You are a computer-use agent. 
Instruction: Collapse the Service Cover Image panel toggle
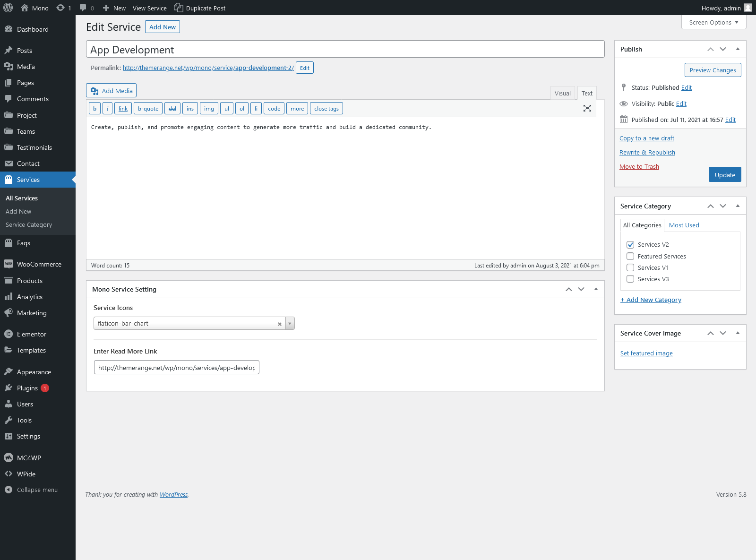point(738,333)
